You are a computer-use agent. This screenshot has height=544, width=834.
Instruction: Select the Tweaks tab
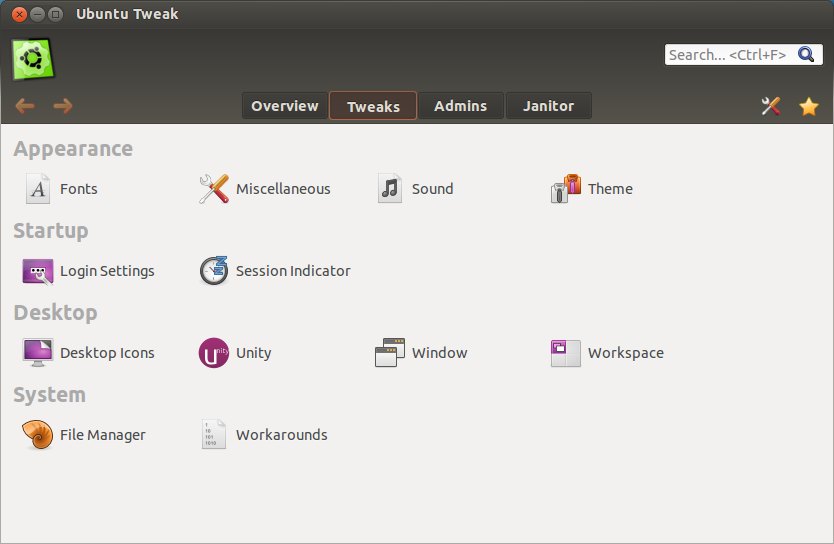pyautogui.click(x=373, y=106)
